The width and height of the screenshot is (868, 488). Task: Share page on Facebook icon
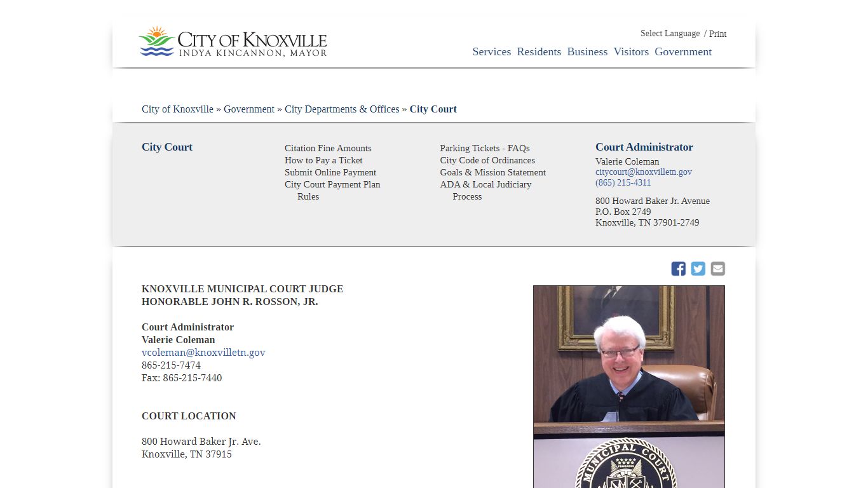tap(679, 269)
